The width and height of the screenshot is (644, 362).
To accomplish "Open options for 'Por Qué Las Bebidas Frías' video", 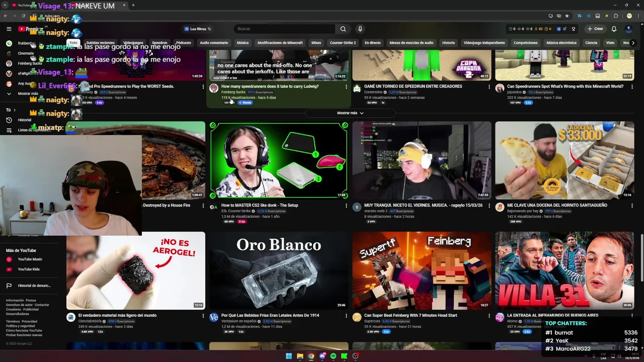I will 346,316.
